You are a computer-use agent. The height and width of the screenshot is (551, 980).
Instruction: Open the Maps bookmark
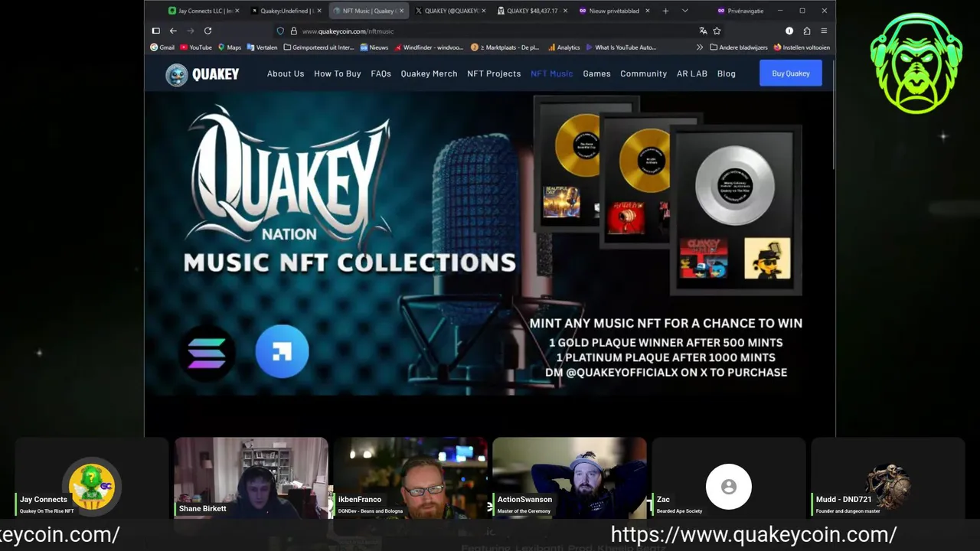click(230, 47)
